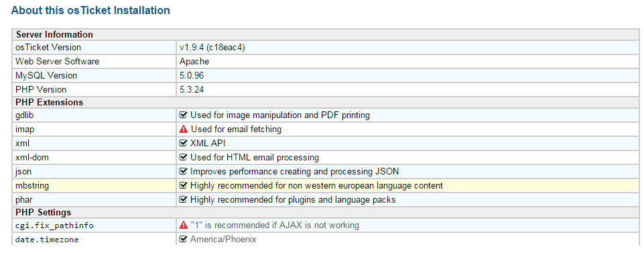The width and height of the screenshot is (644, 253).
Task: Click the Server Information section header
Action: coord(55,34)
